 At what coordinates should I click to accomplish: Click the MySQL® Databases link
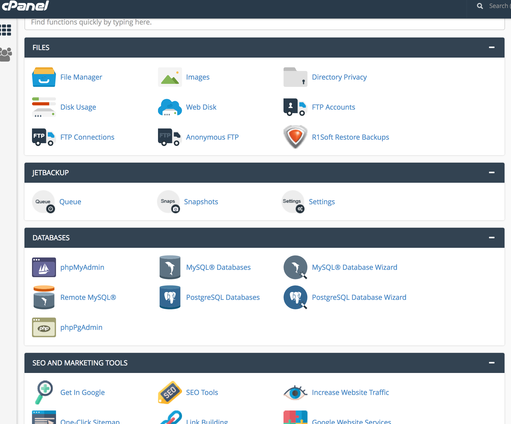pyautogui.click(x=218, y=267)
